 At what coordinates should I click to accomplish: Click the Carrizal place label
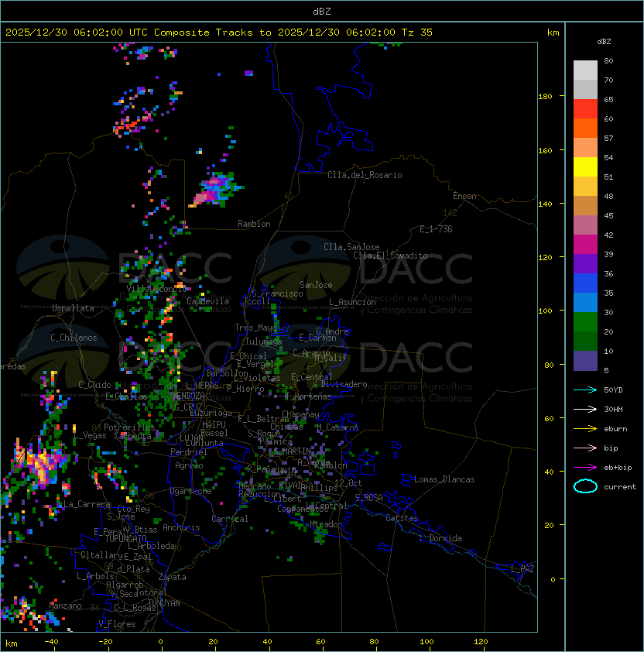tap(230, 519)
